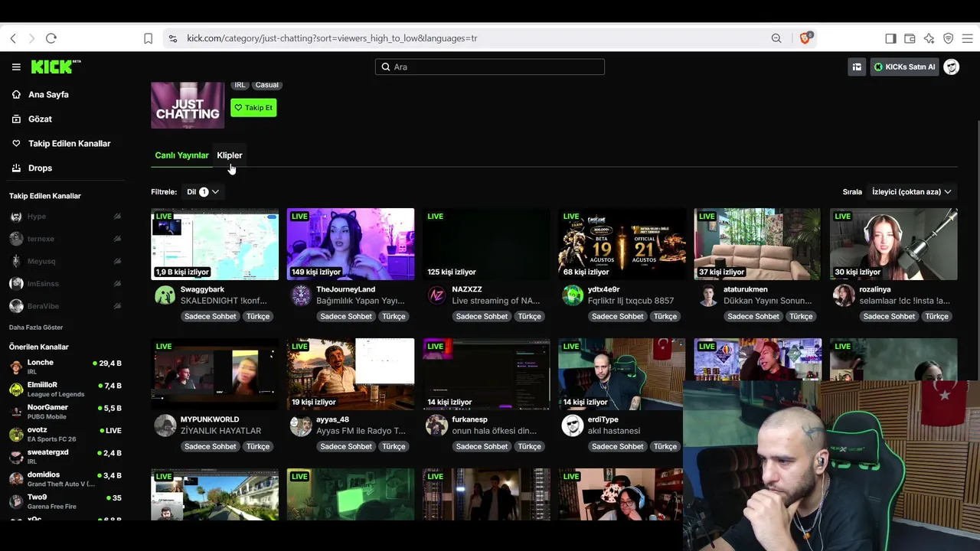Screen dimensions: 980x551
Task: Click the ataturukmen channel avatar
Action: pyautogui.click(x=708, y=295)
